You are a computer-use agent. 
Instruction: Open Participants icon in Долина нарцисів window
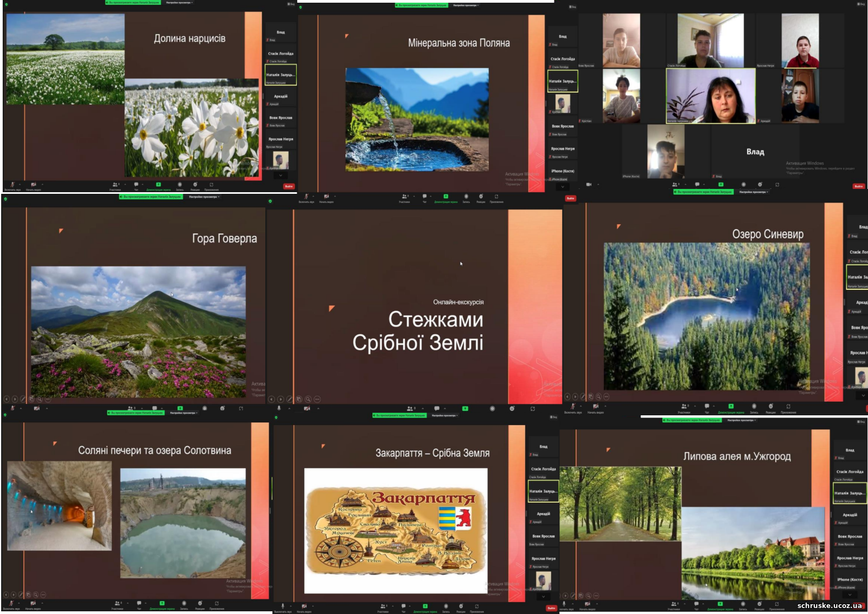[x=116, y=185]
